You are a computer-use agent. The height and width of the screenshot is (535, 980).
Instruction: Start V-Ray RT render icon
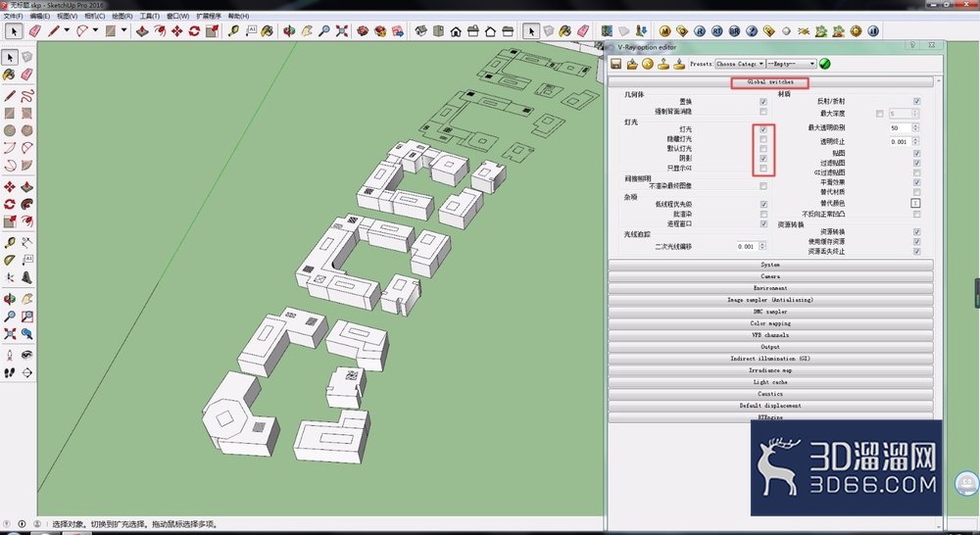click(717, 30)
